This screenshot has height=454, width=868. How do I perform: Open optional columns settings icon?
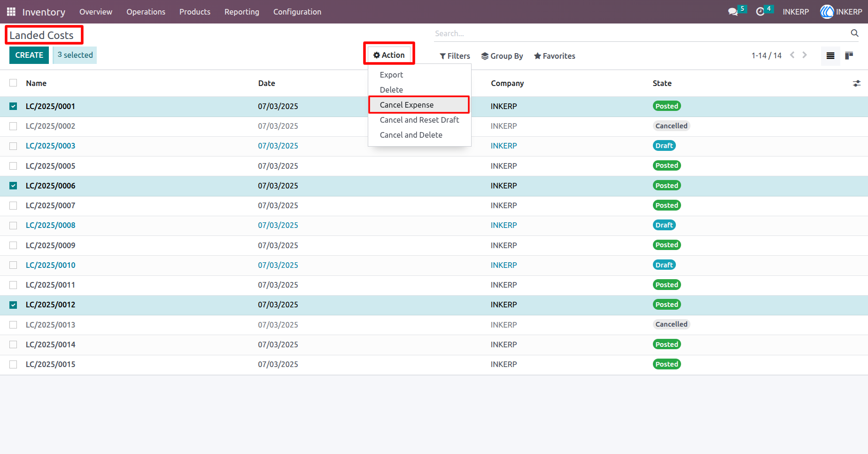(x=857, y=83)
